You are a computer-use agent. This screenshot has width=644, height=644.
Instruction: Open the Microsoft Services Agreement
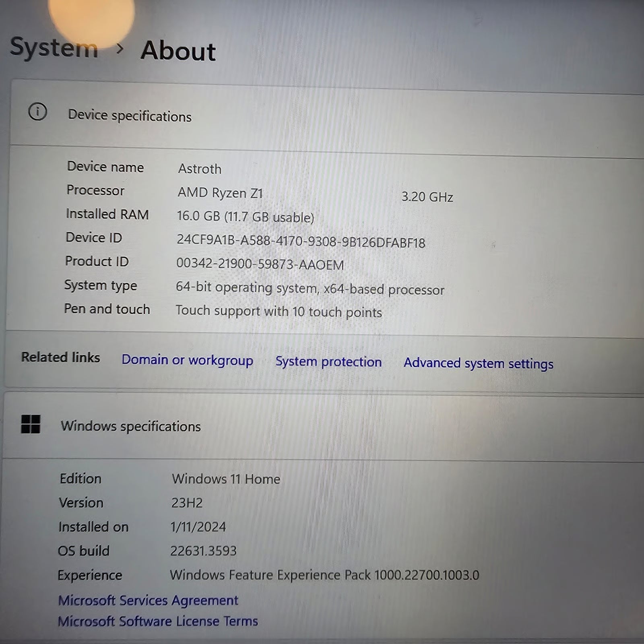(x=149, y=600)
